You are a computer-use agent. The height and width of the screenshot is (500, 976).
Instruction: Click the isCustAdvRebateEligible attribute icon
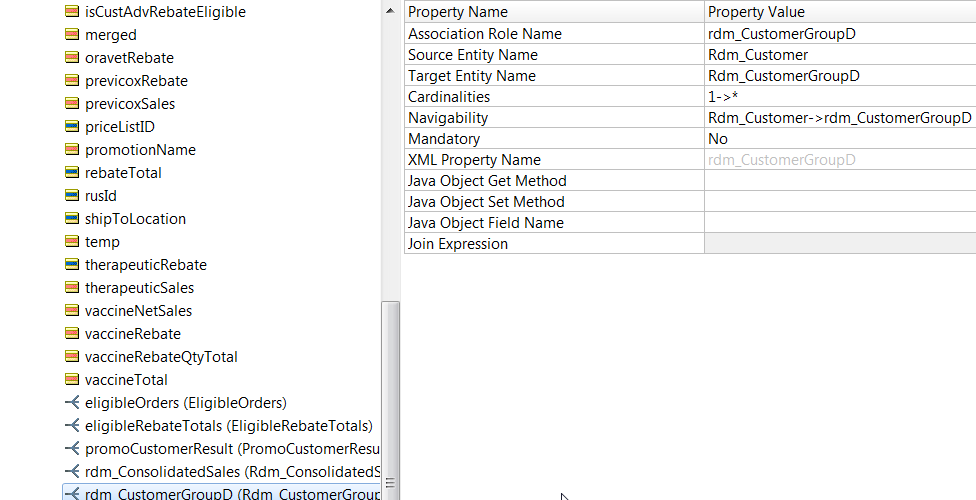[72, 11]
